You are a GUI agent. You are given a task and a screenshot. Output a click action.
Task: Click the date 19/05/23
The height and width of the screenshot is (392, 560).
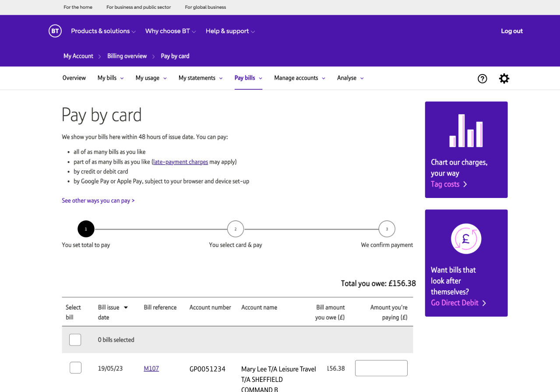(110, 369)
